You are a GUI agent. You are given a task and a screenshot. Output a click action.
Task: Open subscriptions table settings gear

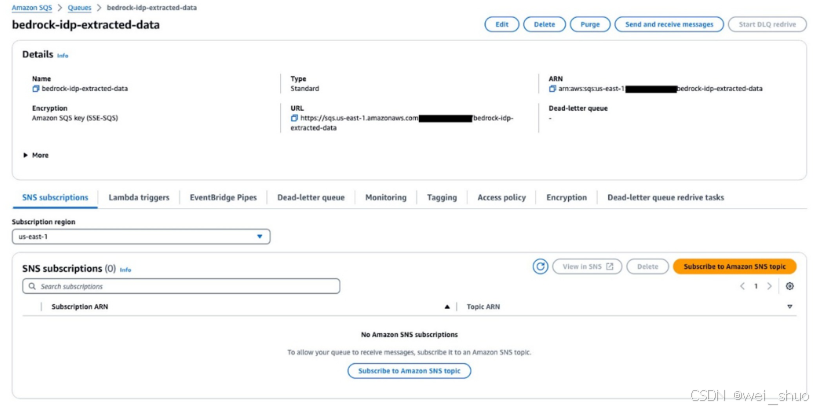pyautogui.click(x=790, y=286)
